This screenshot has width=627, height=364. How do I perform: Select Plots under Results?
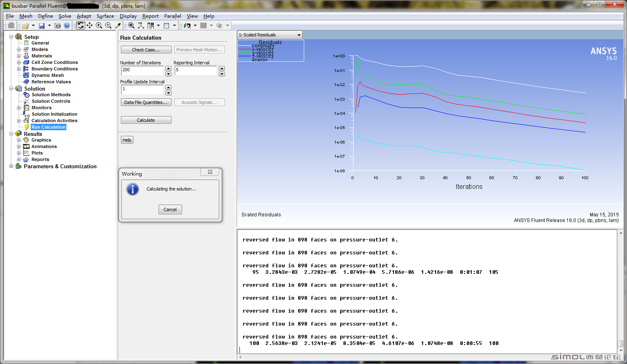pyautogui.click(x=37, y=153)
